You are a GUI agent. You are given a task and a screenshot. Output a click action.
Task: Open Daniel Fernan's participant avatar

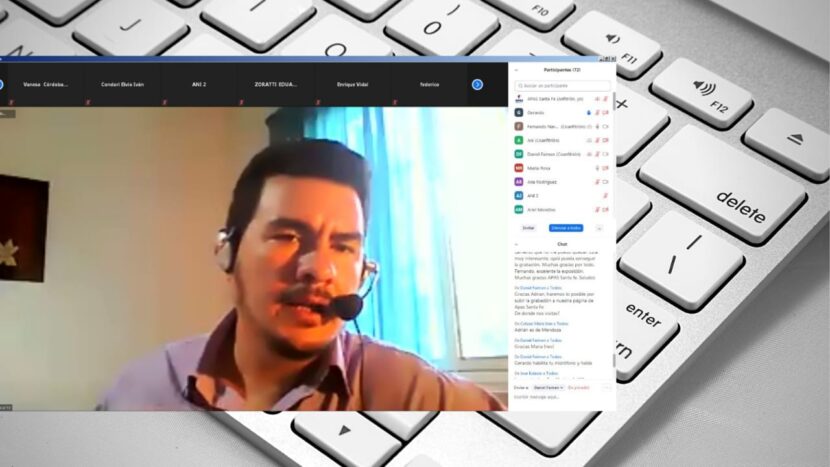518,154
